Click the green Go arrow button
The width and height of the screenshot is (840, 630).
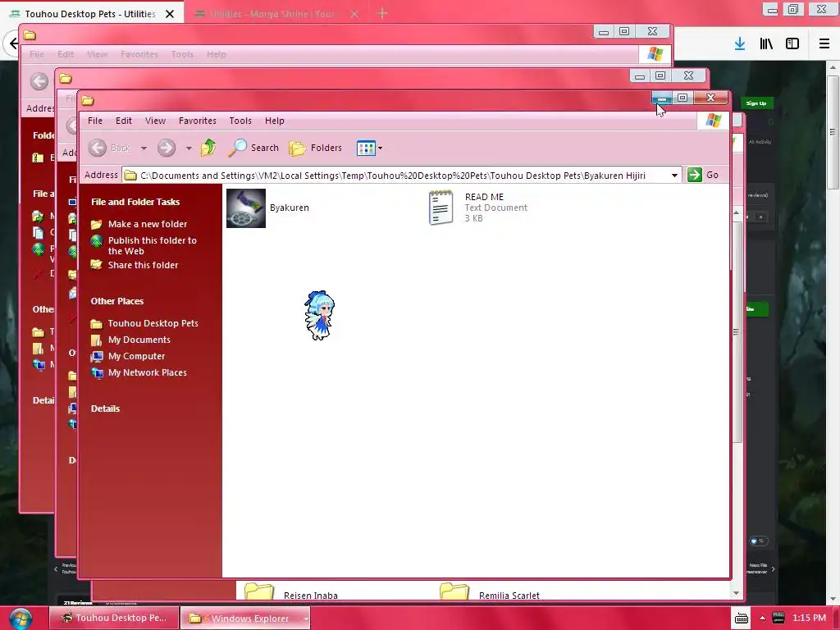coord(694,175)
